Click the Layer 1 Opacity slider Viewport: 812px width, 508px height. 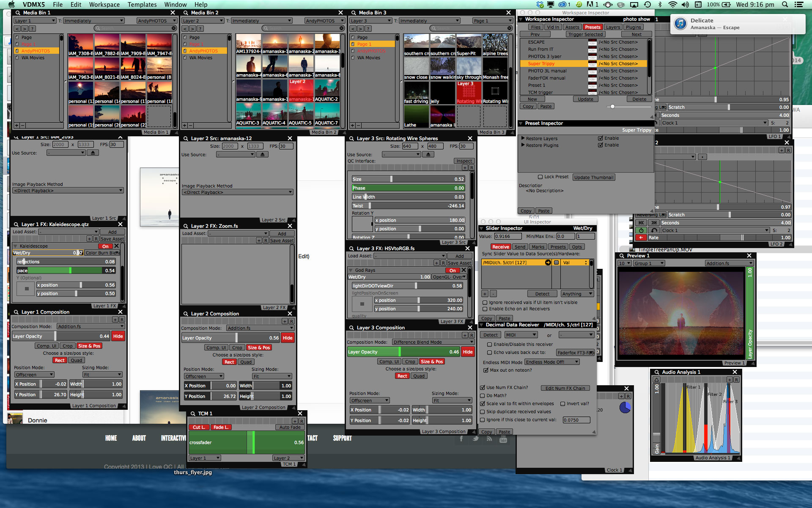[61, 336]
